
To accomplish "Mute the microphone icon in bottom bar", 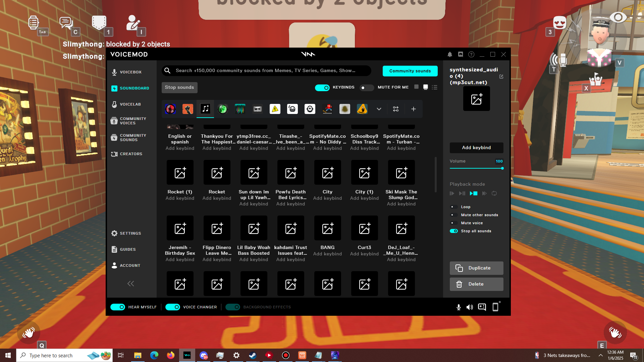I will 459,307.
